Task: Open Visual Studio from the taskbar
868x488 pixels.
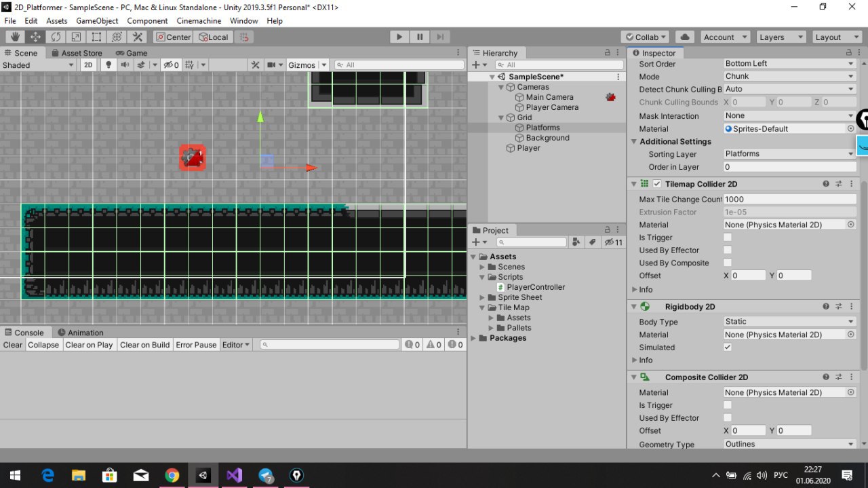Action: (x=234, y=475)
